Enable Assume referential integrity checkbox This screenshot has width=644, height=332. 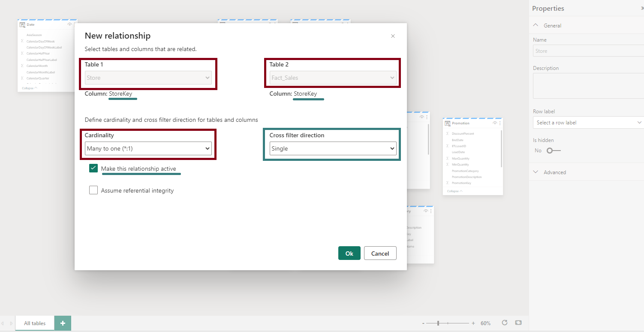pyautogui.click(x=93, y=190)
